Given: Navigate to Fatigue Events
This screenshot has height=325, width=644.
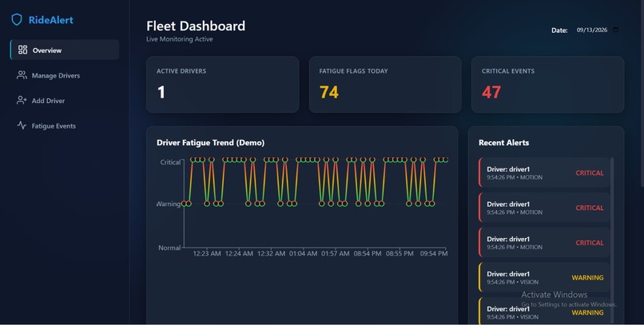Looking at the screenshot, I should 65,126.
